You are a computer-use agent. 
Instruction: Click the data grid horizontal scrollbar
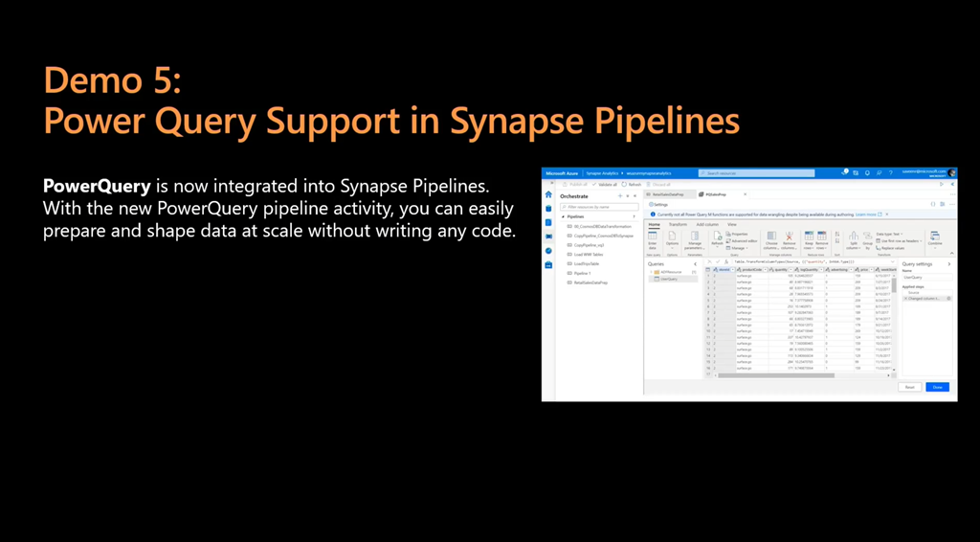(x=776, y=375)
